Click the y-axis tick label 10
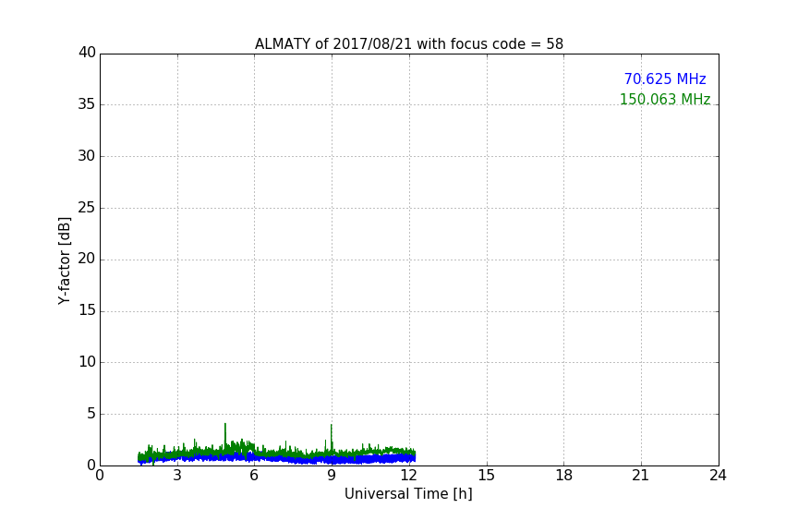The image size is (798, 532). click(87, 362)
